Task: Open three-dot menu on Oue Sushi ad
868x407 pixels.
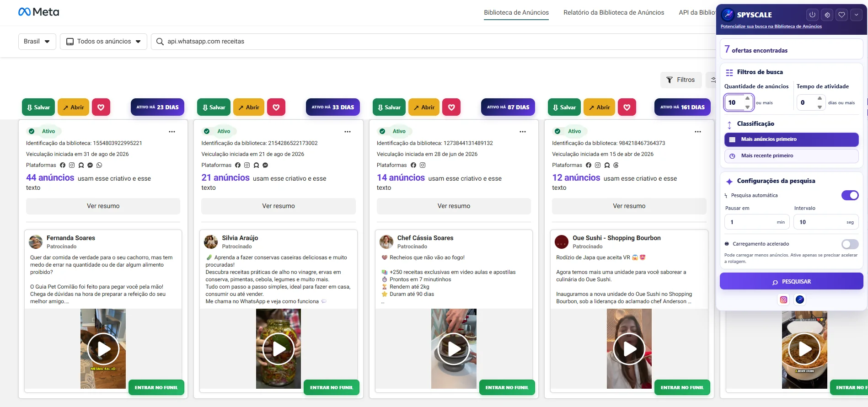Action: [698, 132]
